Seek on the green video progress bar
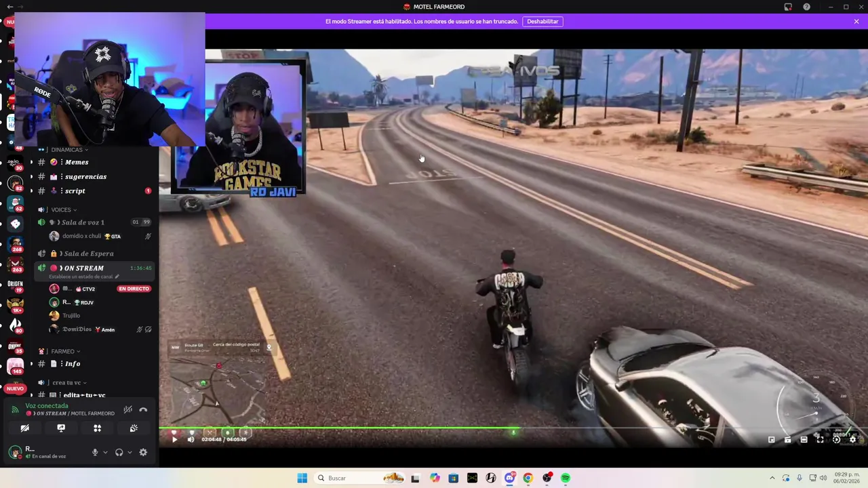The width and height of the screenshot is (868, 488). pyautogui.click(x=513, y=429)
